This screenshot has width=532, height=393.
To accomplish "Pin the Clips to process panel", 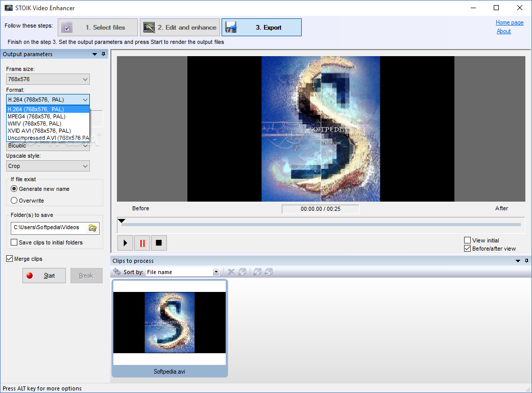I will [x=526, y=261].
